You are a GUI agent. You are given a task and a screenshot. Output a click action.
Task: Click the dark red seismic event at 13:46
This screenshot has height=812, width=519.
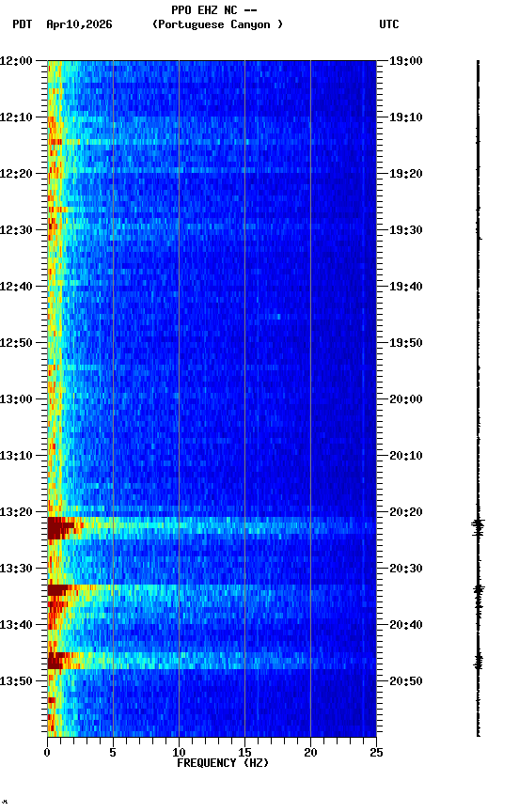click(55, 661)
